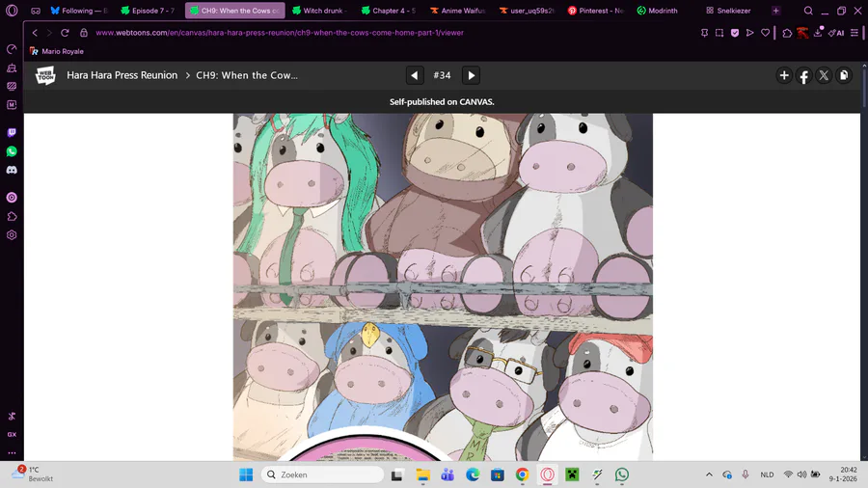The height and width of the screenshot is (488, 868).
Task: Open a new tab with plus button
Action: pos(775,11)
